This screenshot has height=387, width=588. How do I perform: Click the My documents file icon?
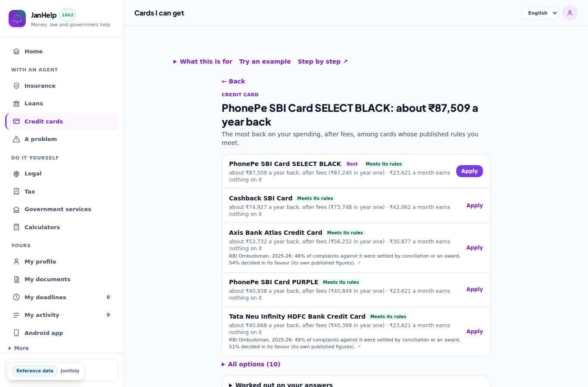(x=16, y=279)
